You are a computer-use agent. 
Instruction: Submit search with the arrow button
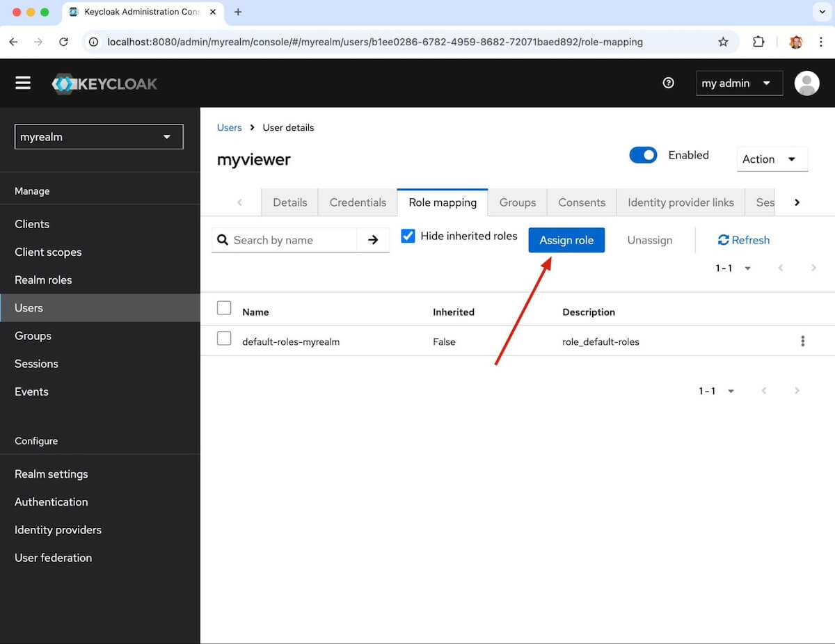pyautogui.click(x=373, y=240)
